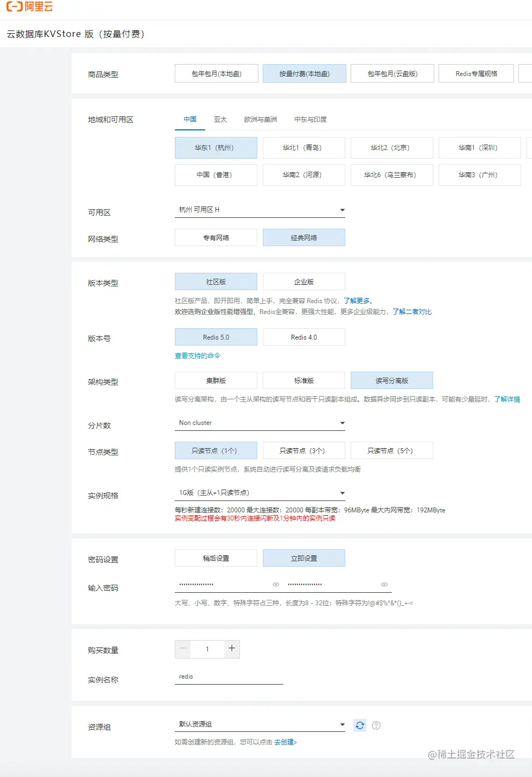Open the 中东与印度 region tab
Image resolution: width=532 pixels, height=777 pixels.
click(311, 120)
